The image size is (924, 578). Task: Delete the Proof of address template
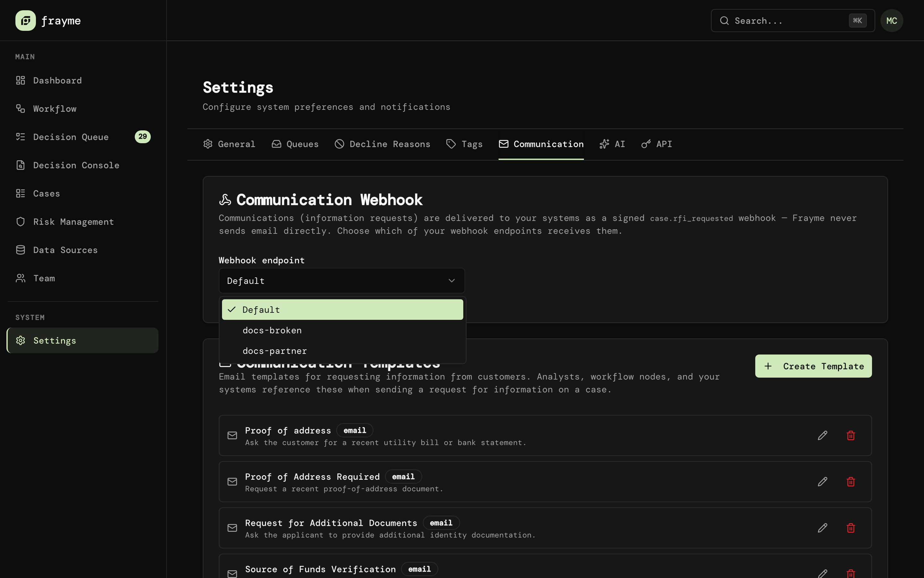pyautogui.click(x=851, y=435)
